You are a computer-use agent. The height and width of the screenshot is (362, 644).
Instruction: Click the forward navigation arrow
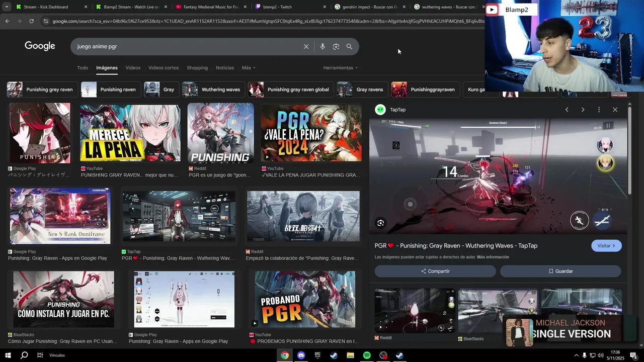pyautogui.click(x=19, y=21)
